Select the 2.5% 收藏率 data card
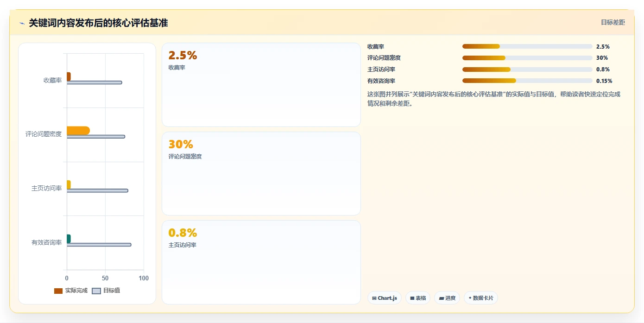The width and height of the screenshot is (644, 323). 261,85
